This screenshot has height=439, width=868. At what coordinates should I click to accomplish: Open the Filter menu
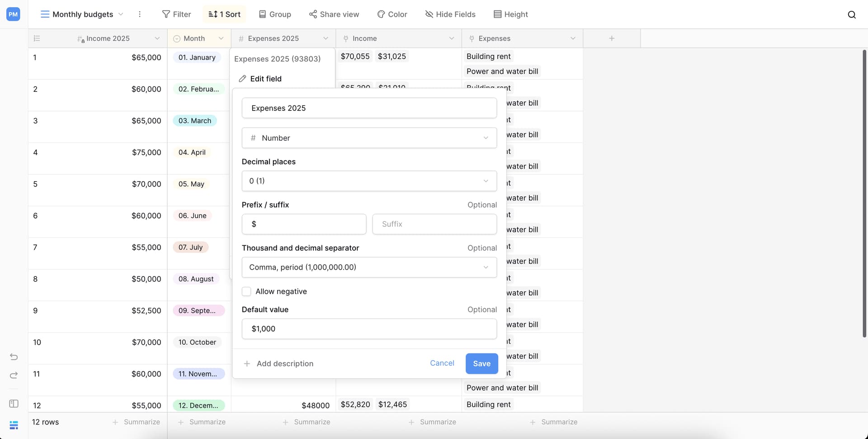coord(176,14)
